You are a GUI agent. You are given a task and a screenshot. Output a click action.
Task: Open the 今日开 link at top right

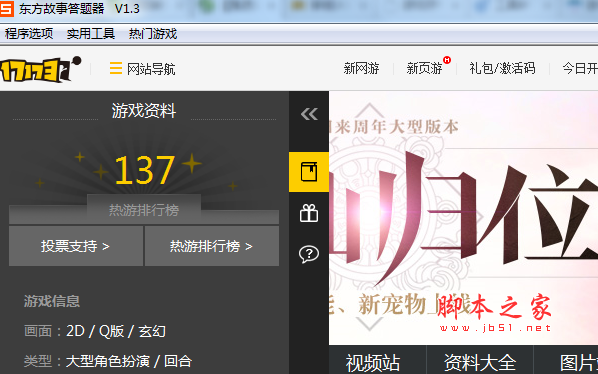[580, 69]
